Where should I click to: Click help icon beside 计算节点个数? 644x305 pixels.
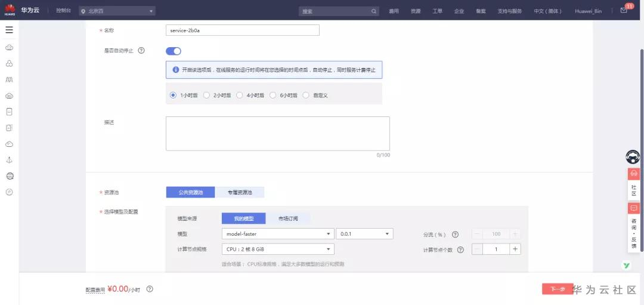[460, 249]
